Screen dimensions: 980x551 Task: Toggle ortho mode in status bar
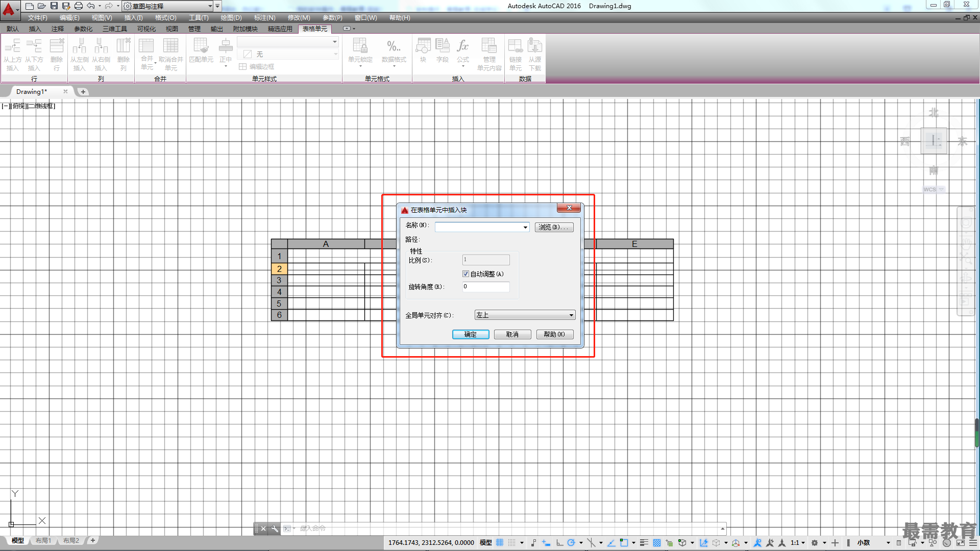click(560, 543)
